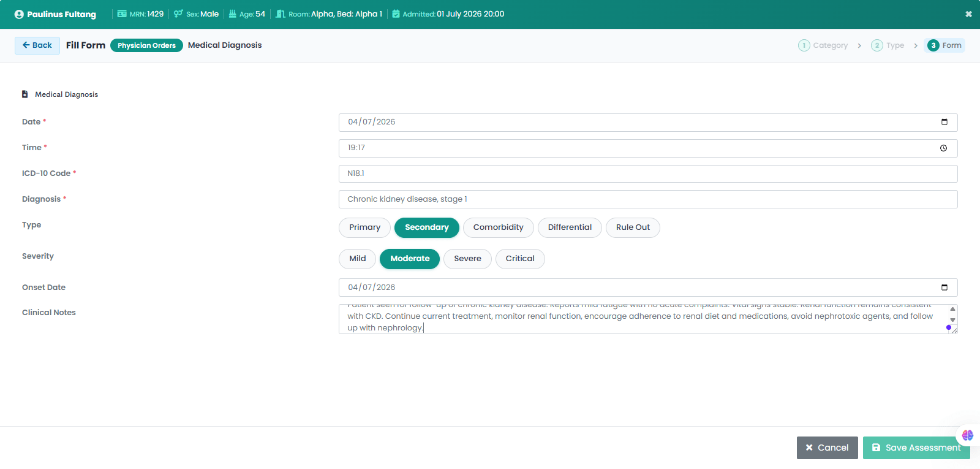Choose Comorbidity as diagnosis type
Screen dimensions: 980x469
pyautogui.click(x=499, y=227)
